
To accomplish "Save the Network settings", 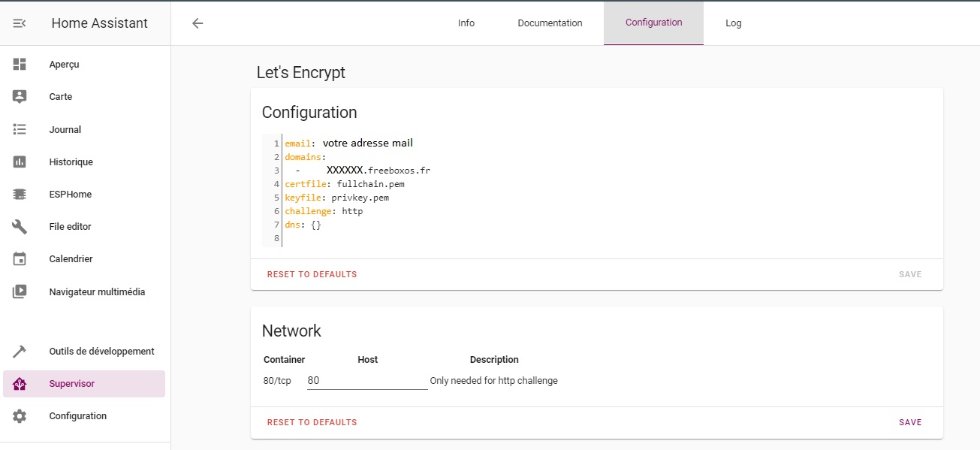I will 909,422.
